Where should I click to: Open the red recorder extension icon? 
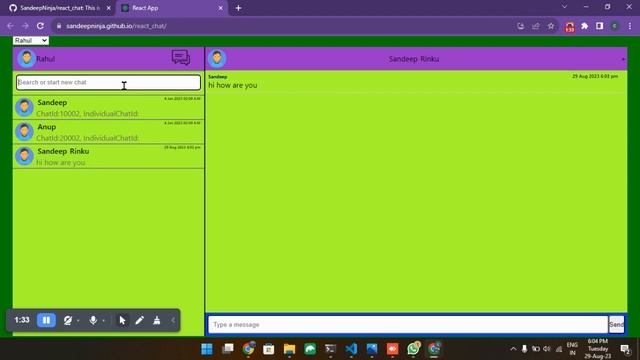coord(569,27)
